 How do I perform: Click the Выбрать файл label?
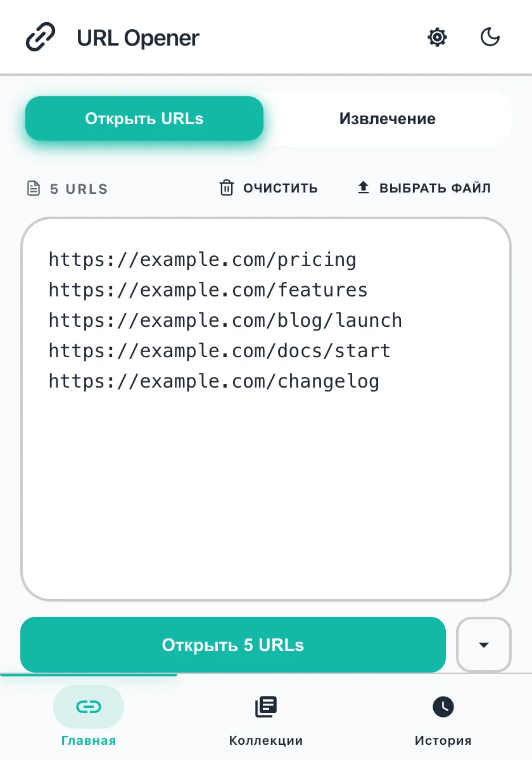tap(435, 188)
